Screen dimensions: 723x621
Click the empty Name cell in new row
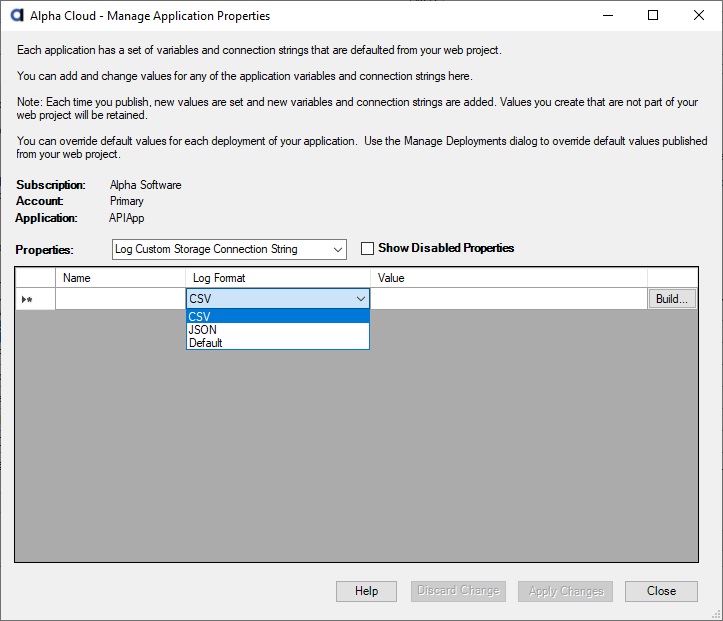point(120,299)
